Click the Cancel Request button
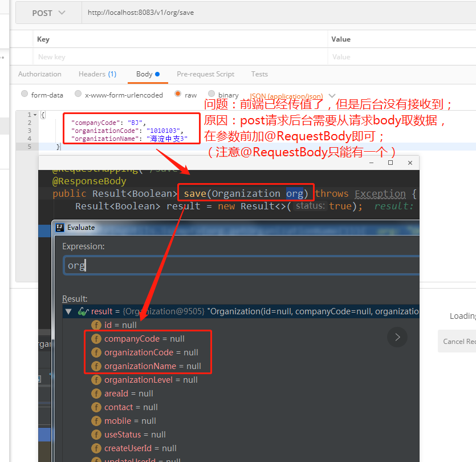 457,341
